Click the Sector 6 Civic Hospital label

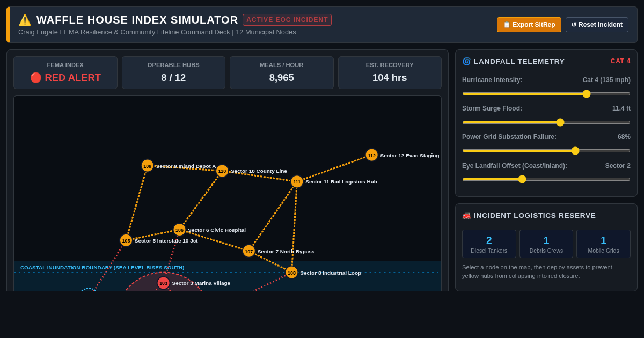(x=217, y=230)
